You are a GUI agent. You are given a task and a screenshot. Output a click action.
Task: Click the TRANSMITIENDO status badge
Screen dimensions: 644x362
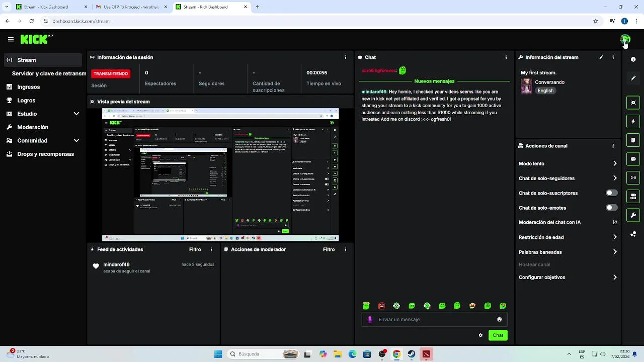click(x=111, y=73)
